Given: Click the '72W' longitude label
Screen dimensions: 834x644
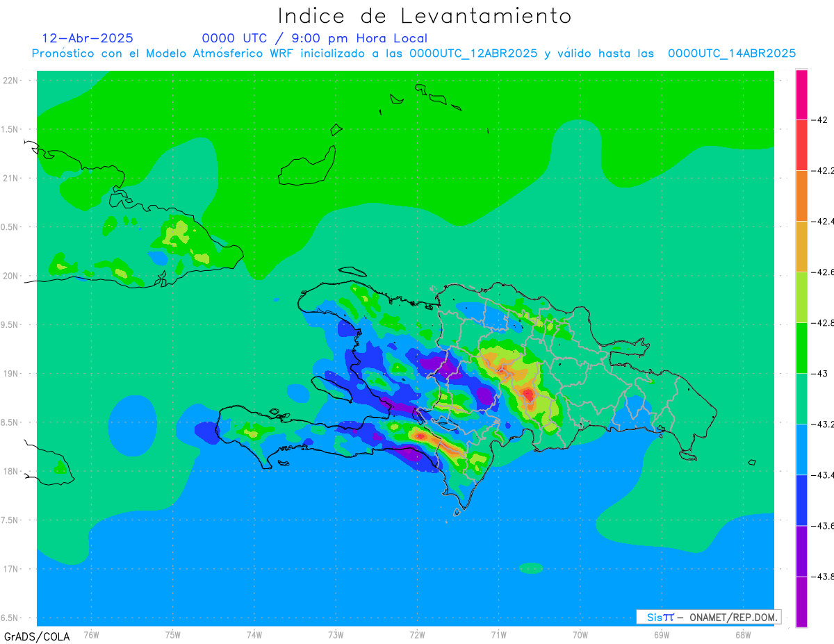Looking at the screenshot, I should [417, 634].
